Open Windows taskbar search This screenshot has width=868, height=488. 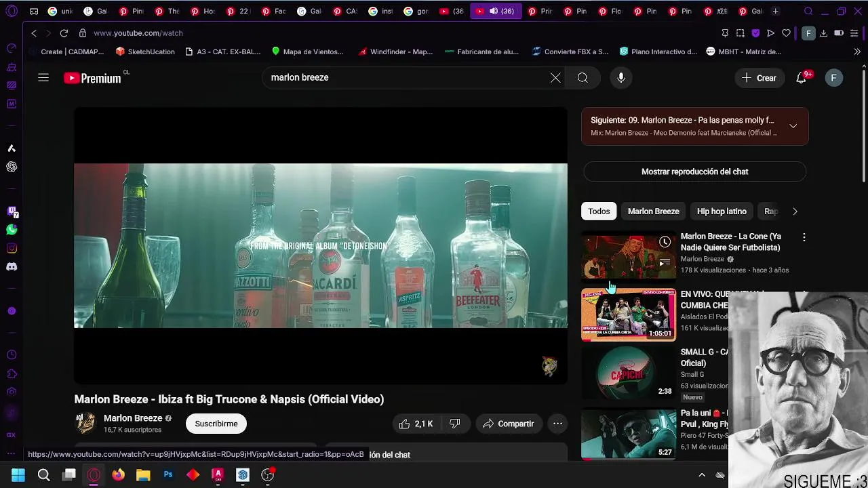click(x=43, y=474)
